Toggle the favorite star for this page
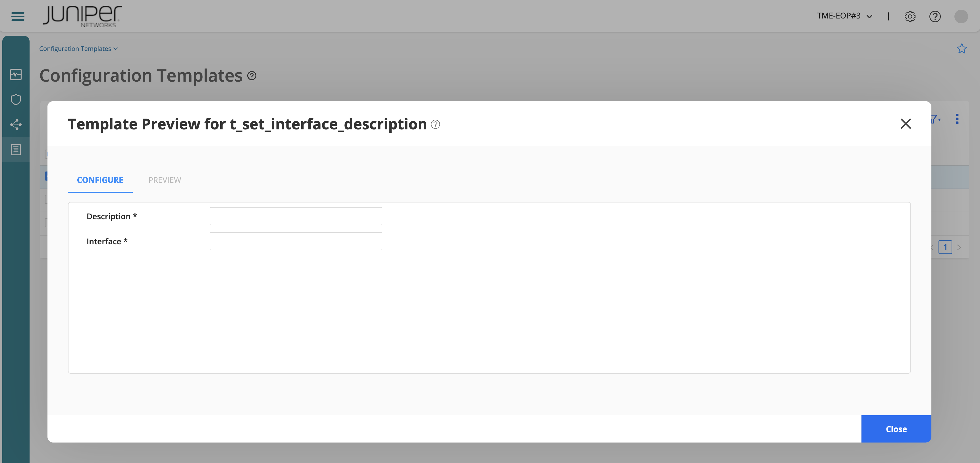Image resolution: width=980 pixels, height=463 pixels. point(962,48)
